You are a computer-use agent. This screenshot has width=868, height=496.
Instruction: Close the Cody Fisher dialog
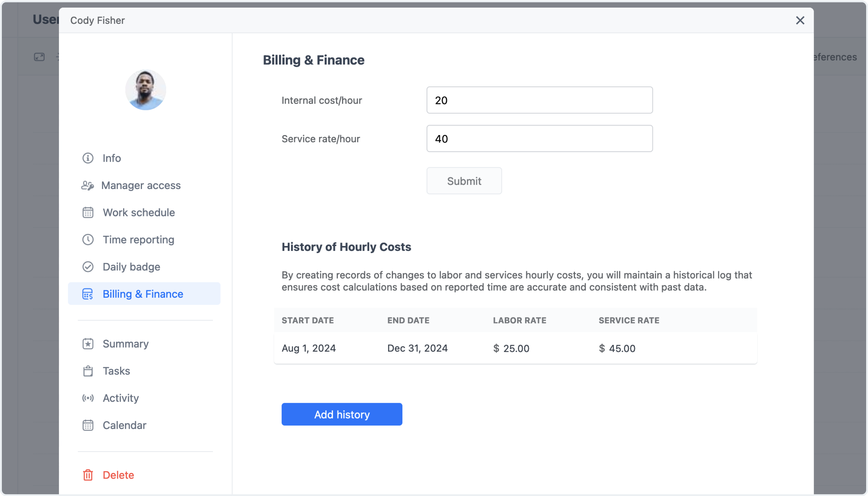point(800,20)
